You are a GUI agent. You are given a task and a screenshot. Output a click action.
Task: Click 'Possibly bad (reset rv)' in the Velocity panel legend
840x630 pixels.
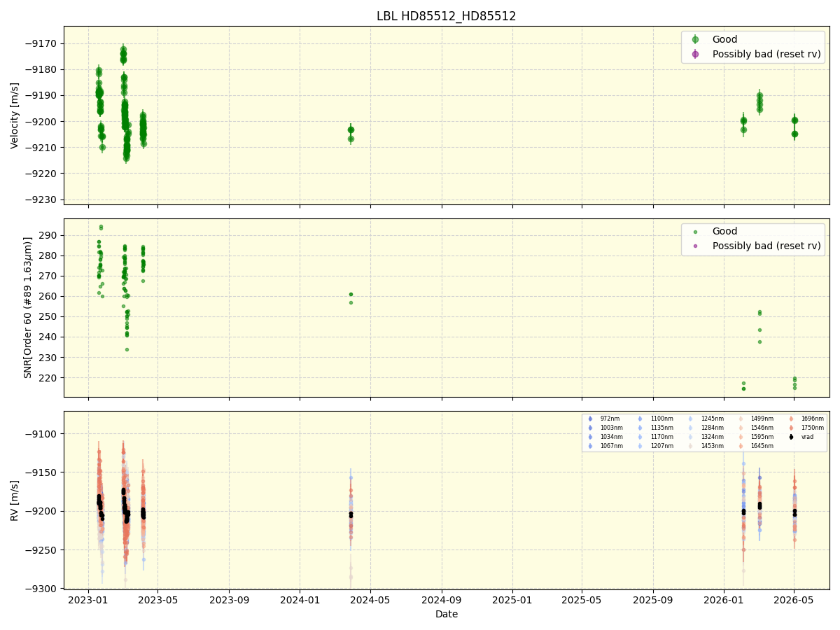point(766,54)
